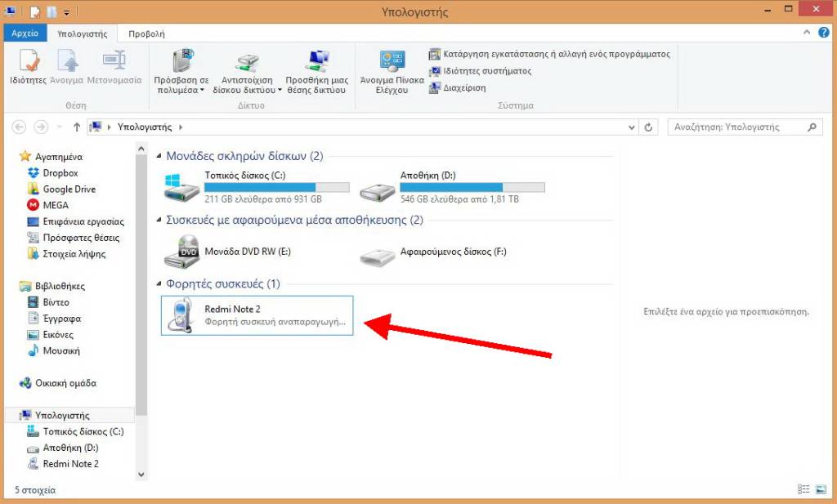Select Υπολογιστής in navigation pane
This screenshot has height=504, width=837.
[69, 415]
